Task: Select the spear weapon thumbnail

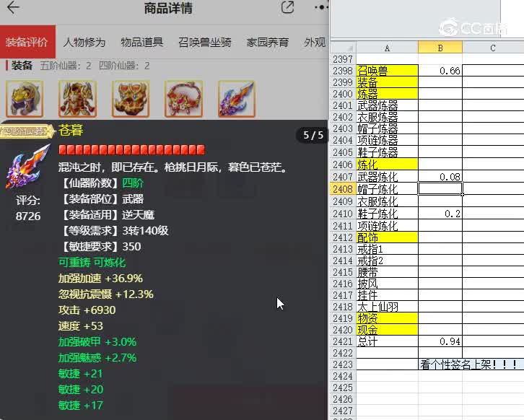Action: pos(237,99)
